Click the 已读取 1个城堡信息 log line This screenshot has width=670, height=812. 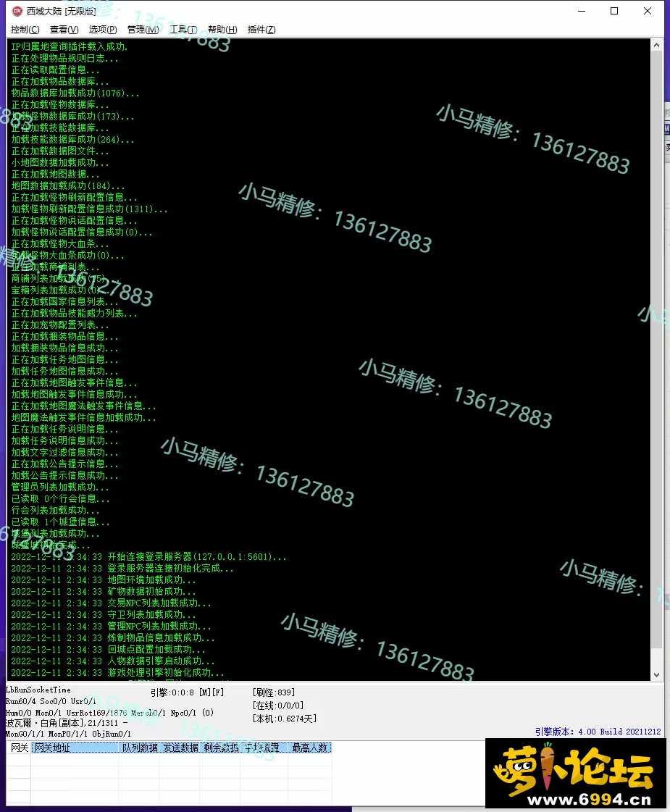coord(60,522)
